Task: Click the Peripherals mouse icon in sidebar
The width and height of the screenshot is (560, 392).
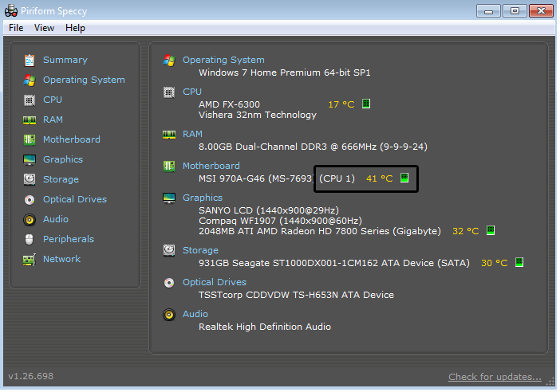Action: click(30, 239)
